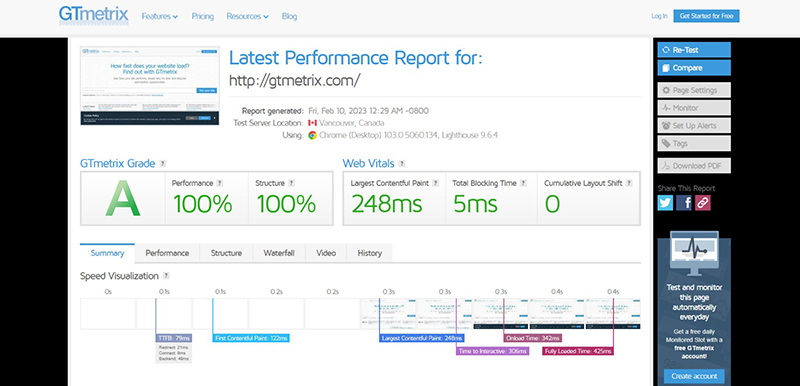Screen dimensions: 800x386
Task: Click help icon next to Performance score
Action: (x=220, y=183)
